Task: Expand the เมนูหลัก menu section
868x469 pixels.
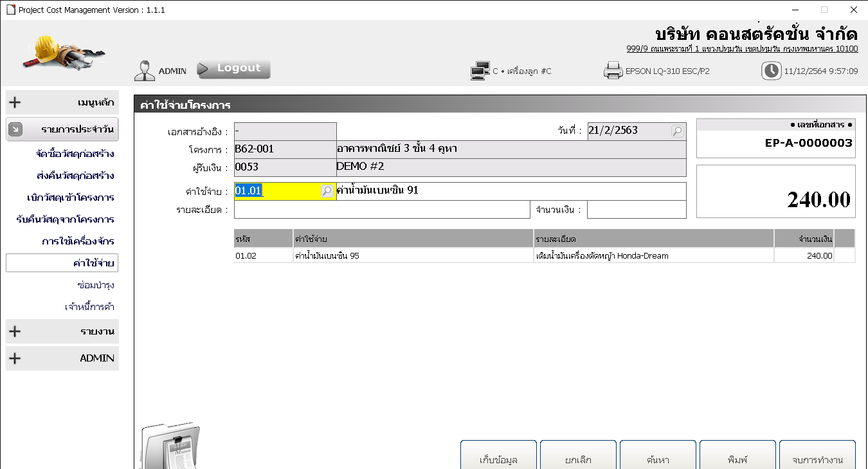Action: click(62, 102)
